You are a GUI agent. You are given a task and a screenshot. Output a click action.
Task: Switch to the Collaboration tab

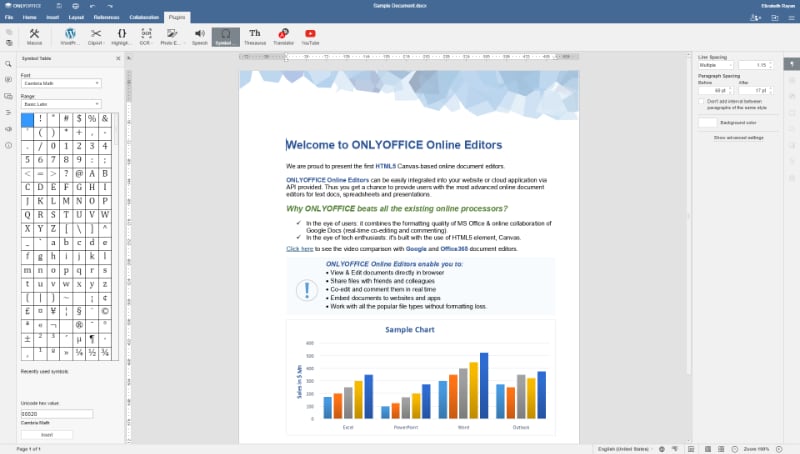click(144, 17)
